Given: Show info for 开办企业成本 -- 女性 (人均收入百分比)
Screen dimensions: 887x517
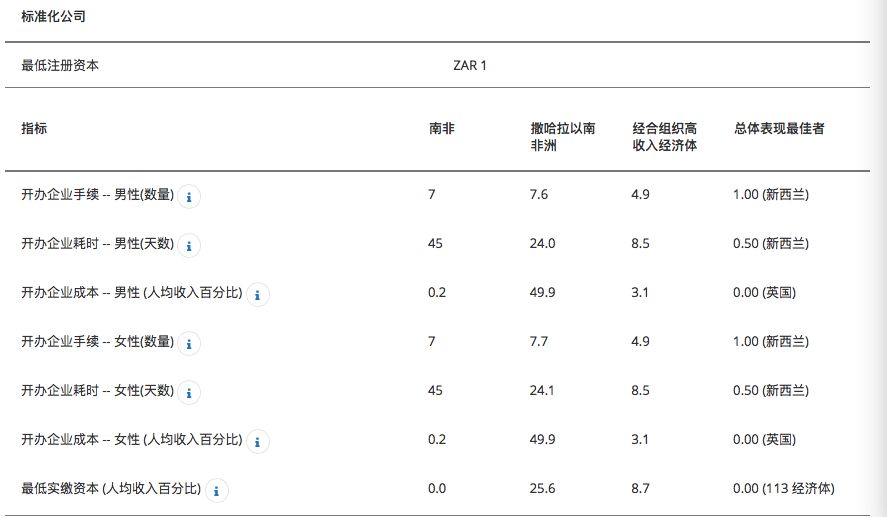Looking at the screenshot, I should pos(257,442).
